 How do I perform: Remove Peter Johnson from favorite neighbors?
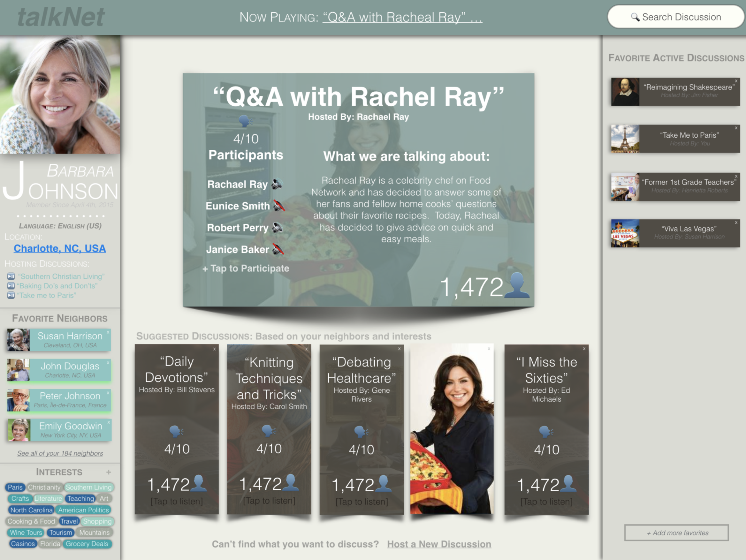[108, 393]
